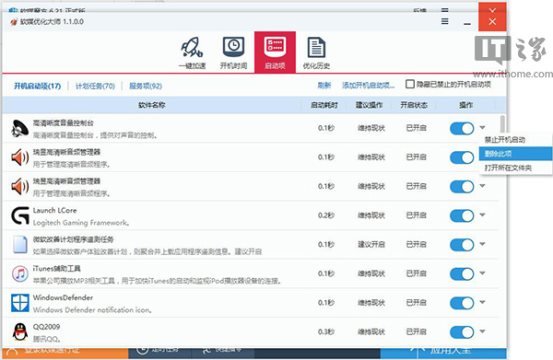The image size is (553, 360).
Task: Toggle the upper 瑞昱高清晰音频管理器 switch
Action: [x=462, y=157]
